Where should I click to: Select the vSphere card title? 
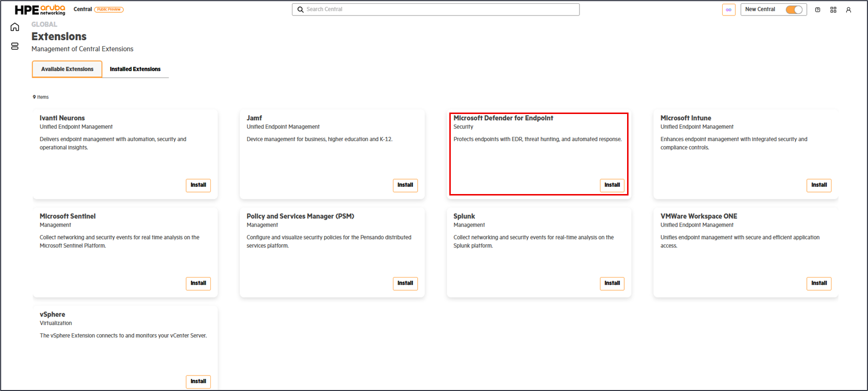tap(52, 314)
